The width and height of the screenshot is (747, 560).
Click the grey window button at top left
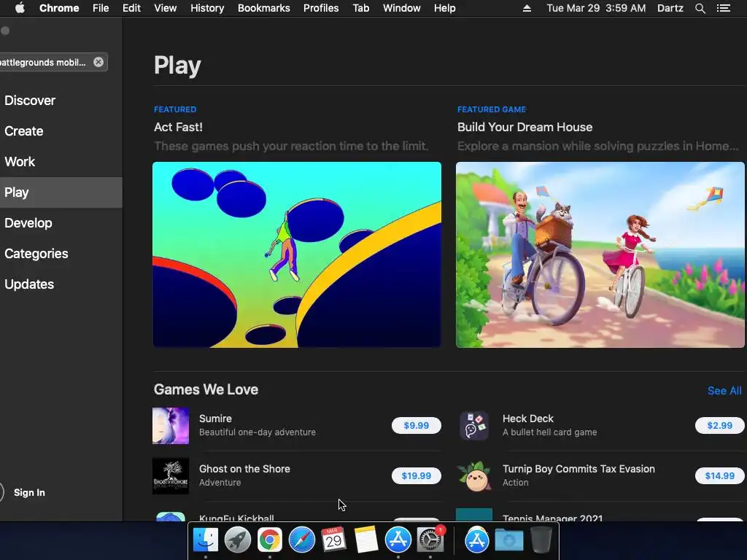point(5,31)
